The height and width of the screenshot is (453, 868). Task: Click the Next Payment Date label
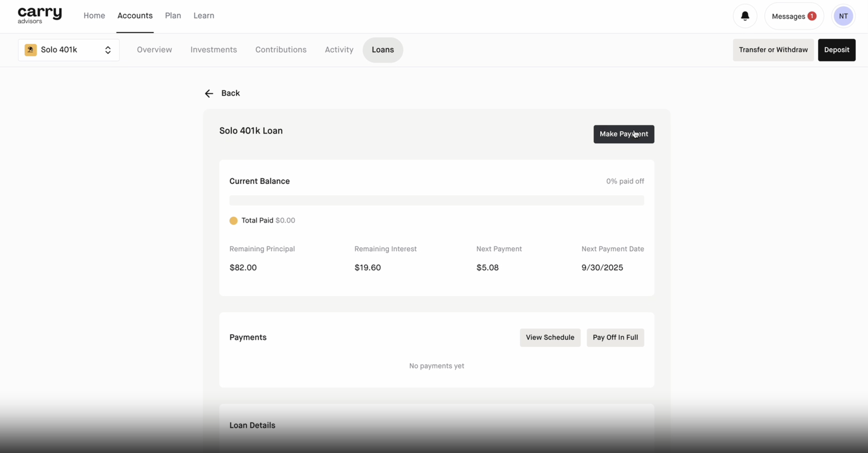[x=613, y=249]
